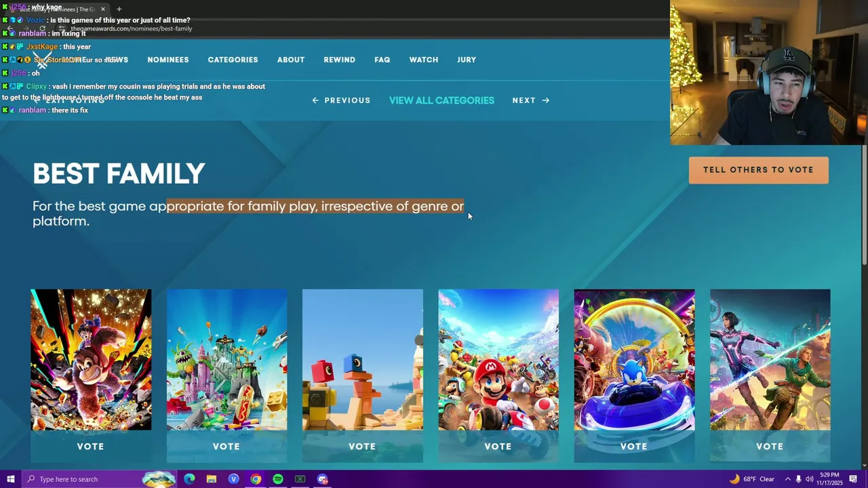Click the BEST FAMILY heading
This screenshot has width=868, height=488.
(119, 174)
